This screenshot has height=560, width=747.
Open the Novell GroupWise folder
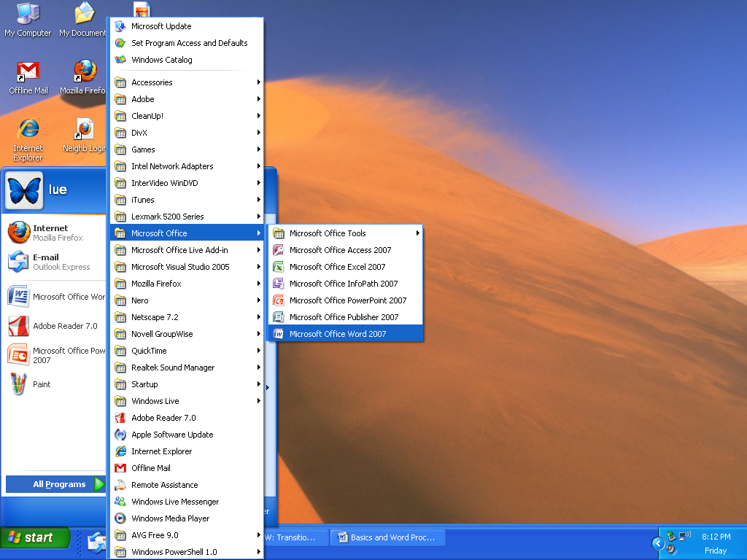point(187,334)
